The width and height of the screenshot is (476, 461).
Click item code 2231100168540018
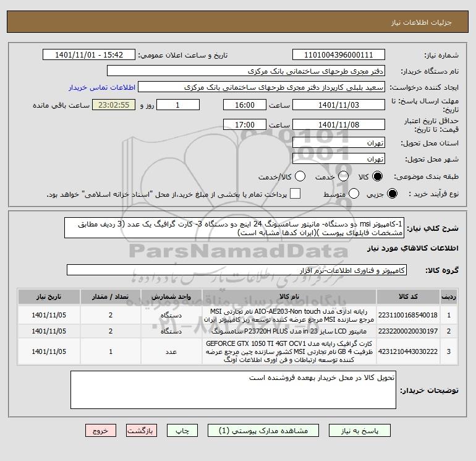pyautogui.click(x=408, y=315)
